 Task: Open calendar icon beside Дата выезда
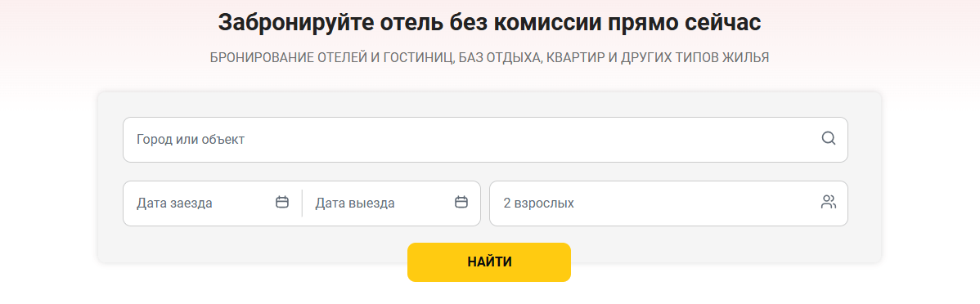pos(461,202)
